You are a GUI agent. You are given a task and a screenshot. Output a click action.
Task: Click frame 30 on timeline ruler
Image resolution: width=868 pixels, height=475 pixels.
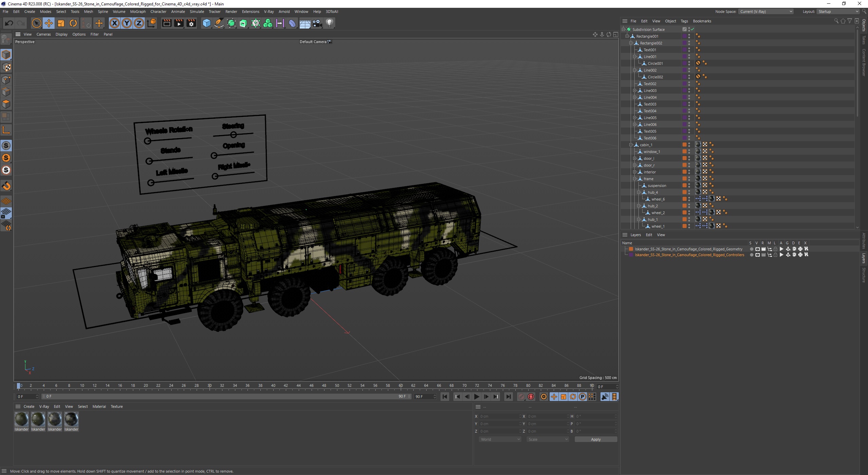210,386
